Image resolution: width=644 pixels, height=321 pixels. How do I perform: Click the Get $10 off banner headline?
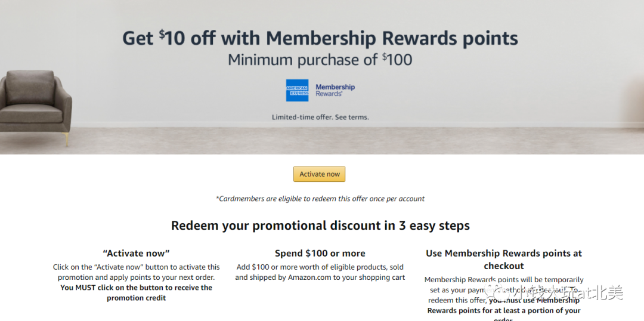click(x=320, y=39)
